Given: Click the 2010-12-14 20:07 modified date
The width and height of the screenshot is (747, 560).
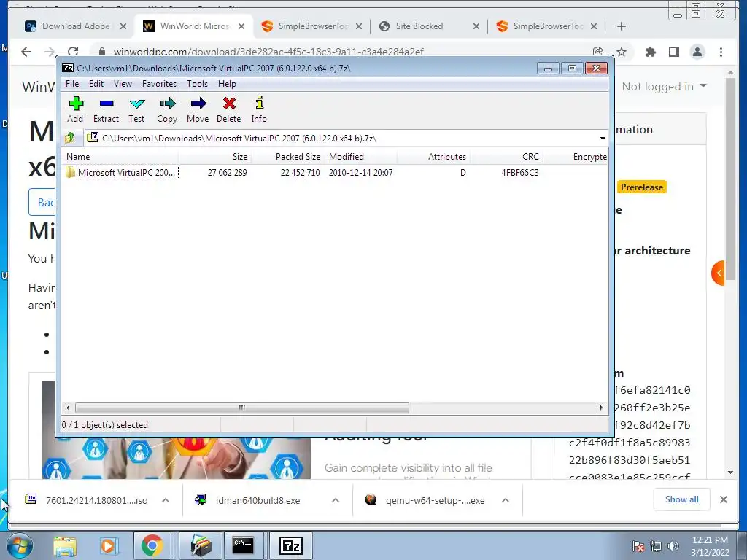Looking at the screenshot, I should click(x=360, y=172).
